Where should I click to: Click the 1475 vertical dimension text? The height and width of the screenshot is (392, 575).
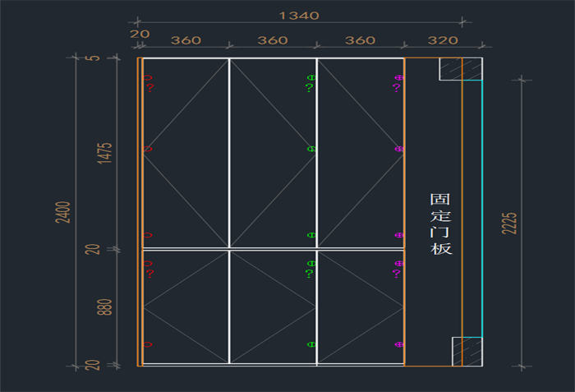tap(104, 152)
